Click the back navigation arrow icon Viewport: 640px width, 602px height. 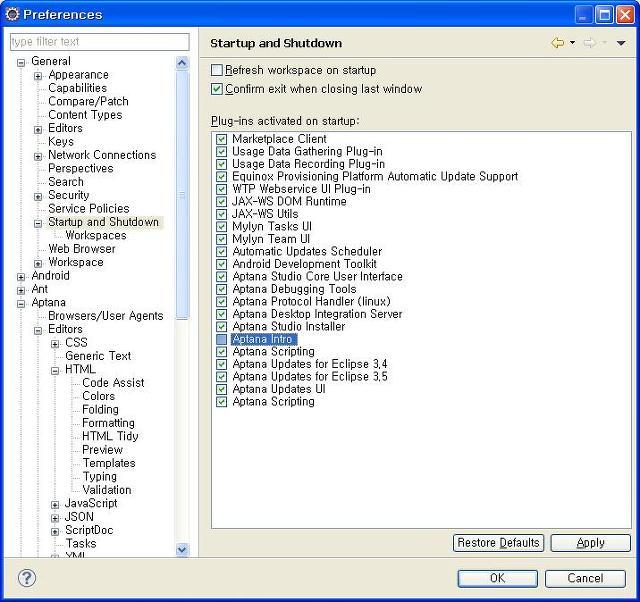558,42
